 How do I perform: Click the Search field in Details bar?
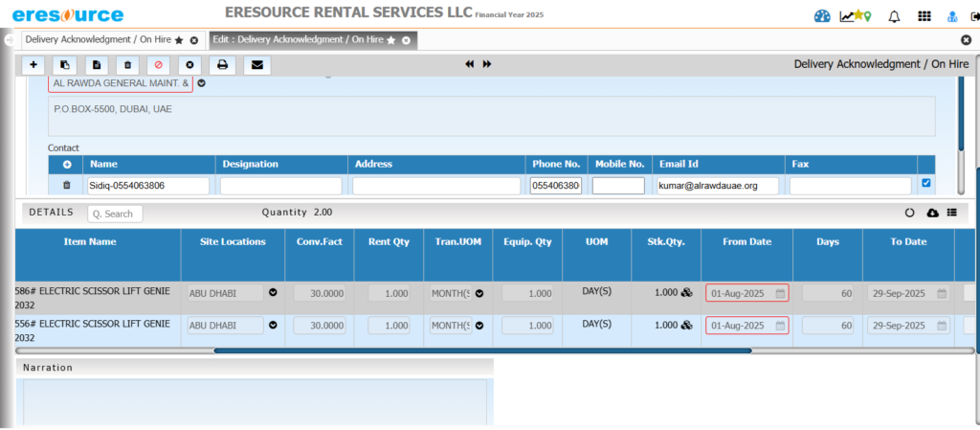(x=118, y=214)
